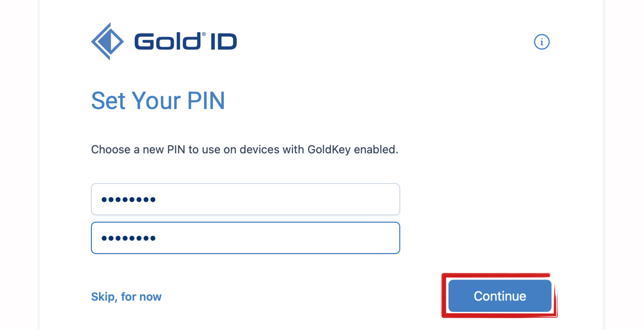Show help via the blue i icon

[x=541, y=42]
